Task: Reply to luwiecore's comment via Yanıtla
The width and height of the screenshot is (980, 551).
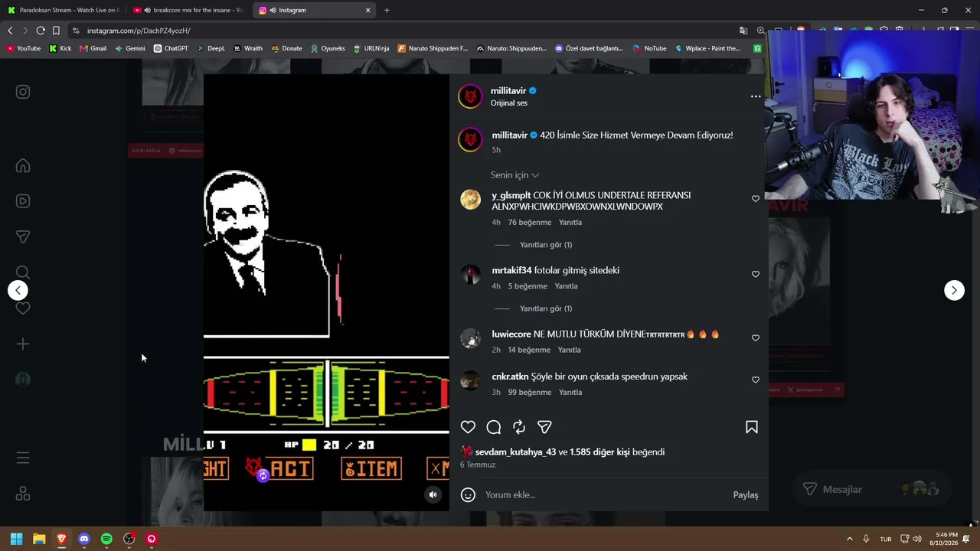Action: (x=569, y=350)
